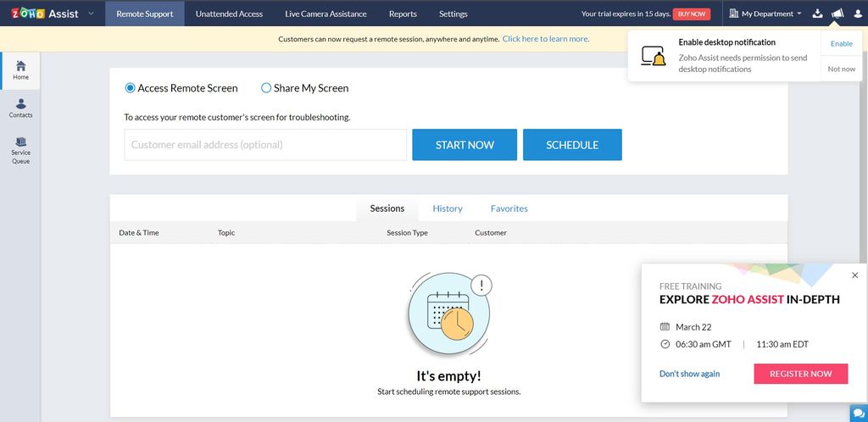The width and height of the screenshot is (868, 422).
Task: Click the 'Click here to learn more' link
Action: point(546,39)
